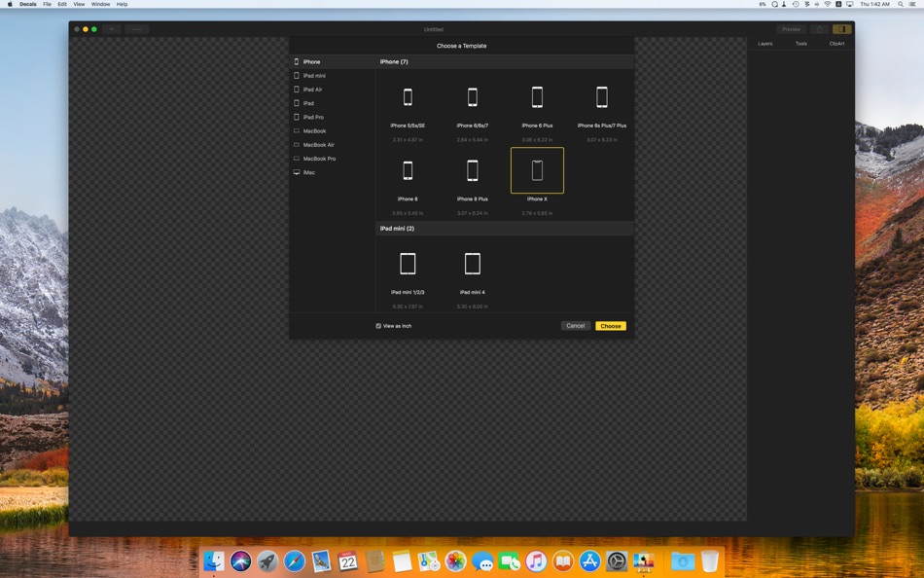924x578 pixels.
Task: Open the iMac category in sidebar
Action: click(333, 173)
